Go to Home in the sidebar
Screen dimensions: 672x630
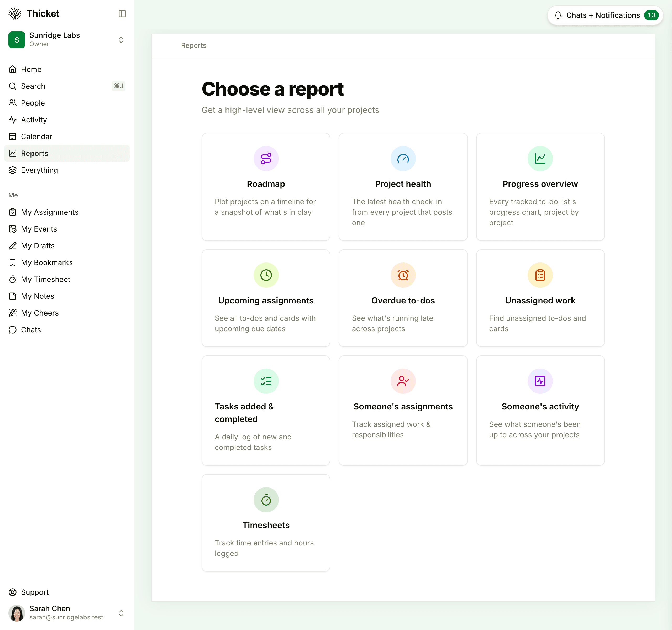[x=67, y=69]
